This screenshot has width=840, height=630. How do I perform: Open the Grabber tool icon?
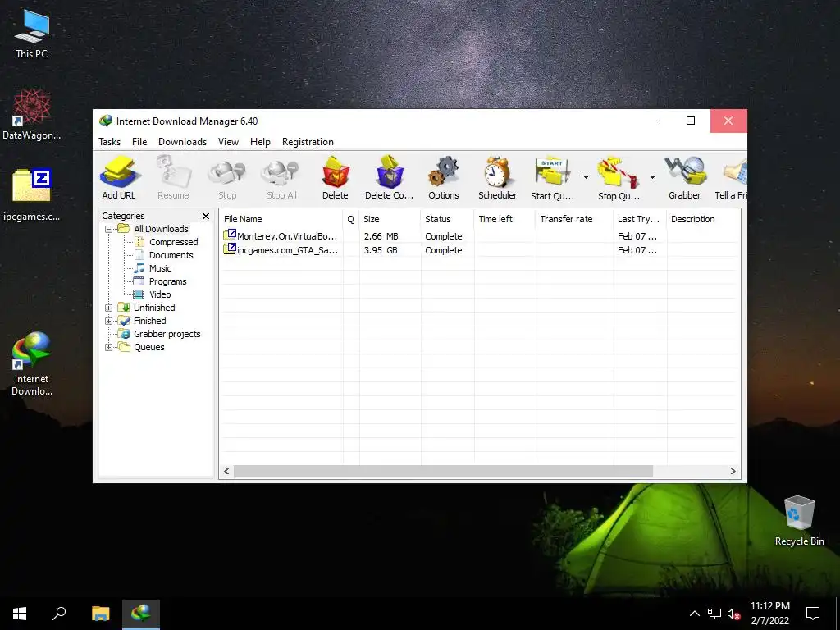tap(685, 178)
